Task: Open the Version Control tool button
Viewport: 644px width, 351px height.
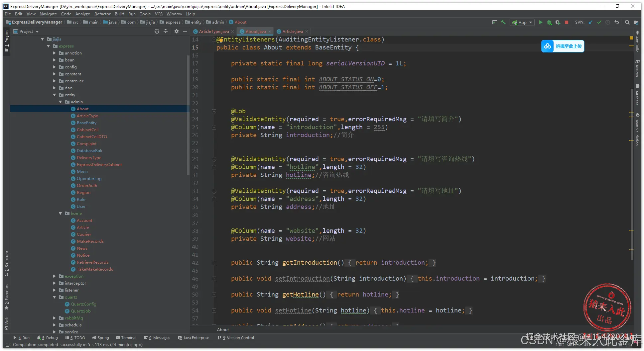Action: coord(236,338)
